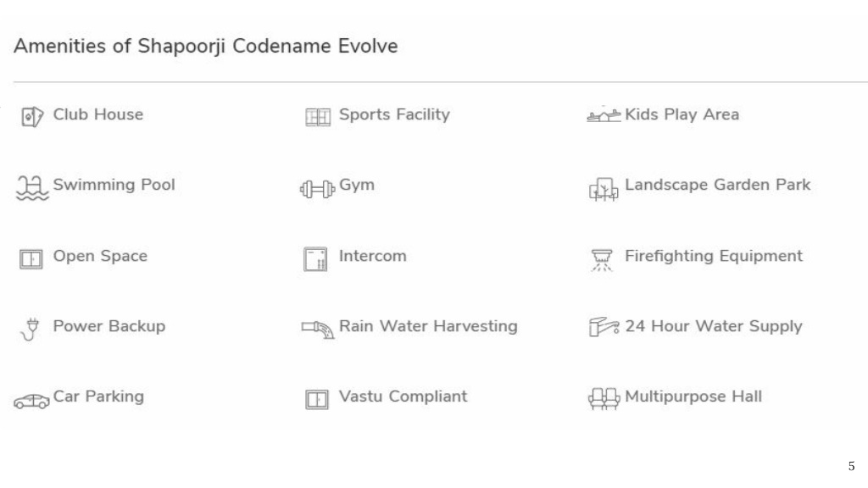The height and width of the screenshot is (488, 868).
Task: Click the Amenities of Shapoorji Codename Evolve heading
Action: coord(206,46)
